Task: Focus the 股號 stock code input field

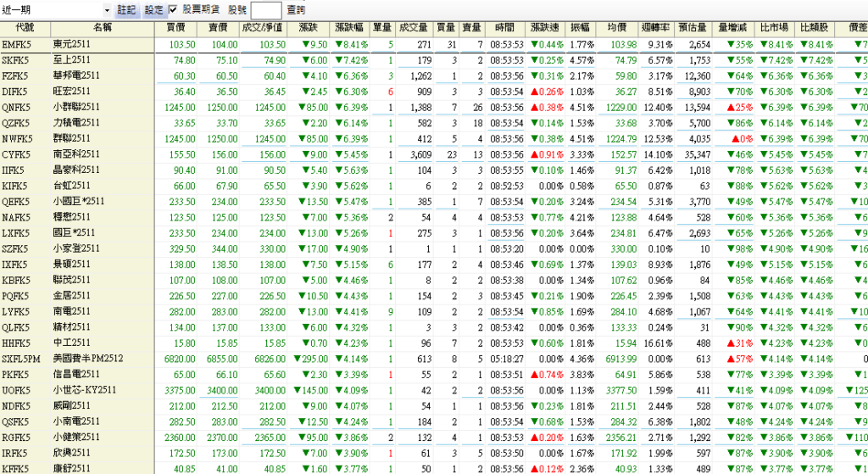Action: tap(266, 10)
